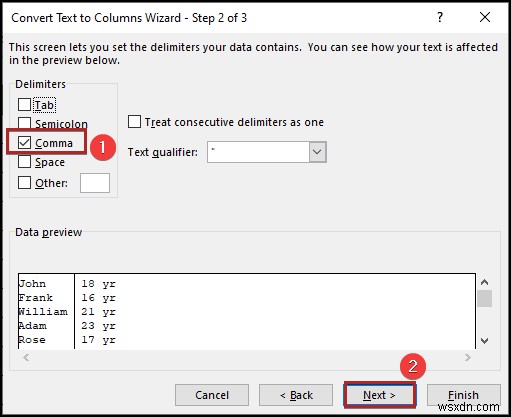Proceed with the Next button
Image resolution: width=511 pixels, height=417 pixels.
pyautogui.click(x=380, y=395)
